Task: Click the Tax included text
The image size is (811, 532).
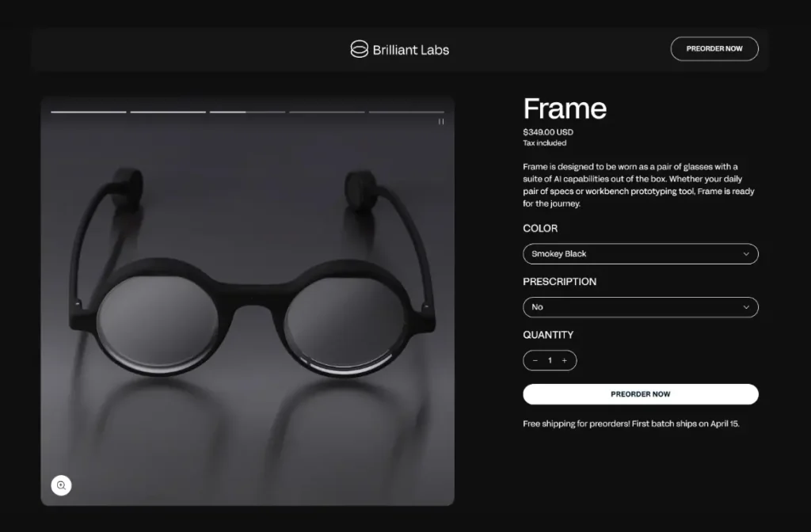Action: [545, 143]
